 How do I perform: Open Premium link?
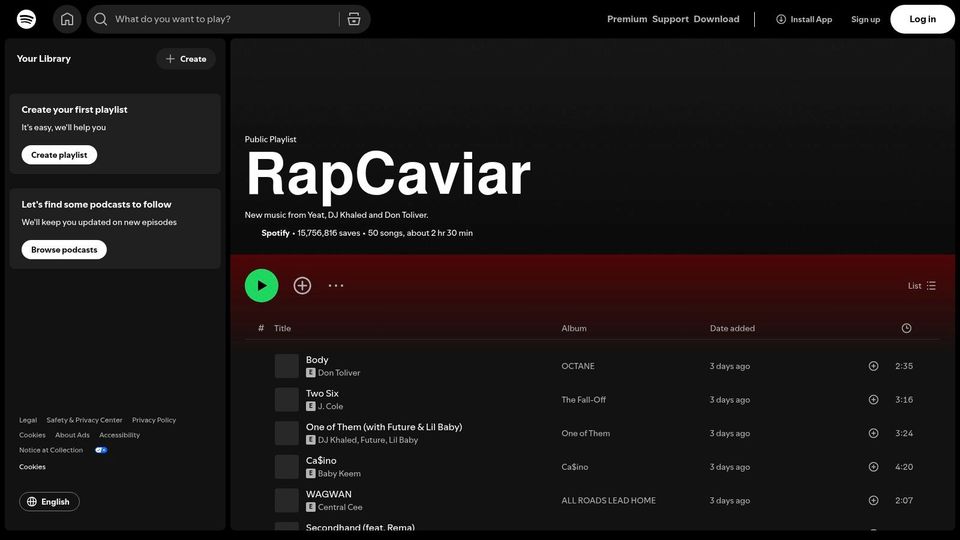627,19
